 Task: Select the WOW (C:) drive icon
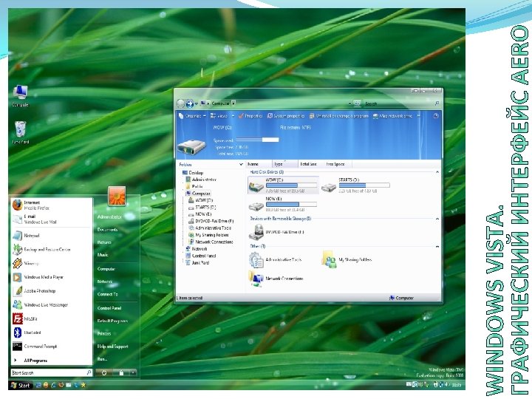coord(256,186)
